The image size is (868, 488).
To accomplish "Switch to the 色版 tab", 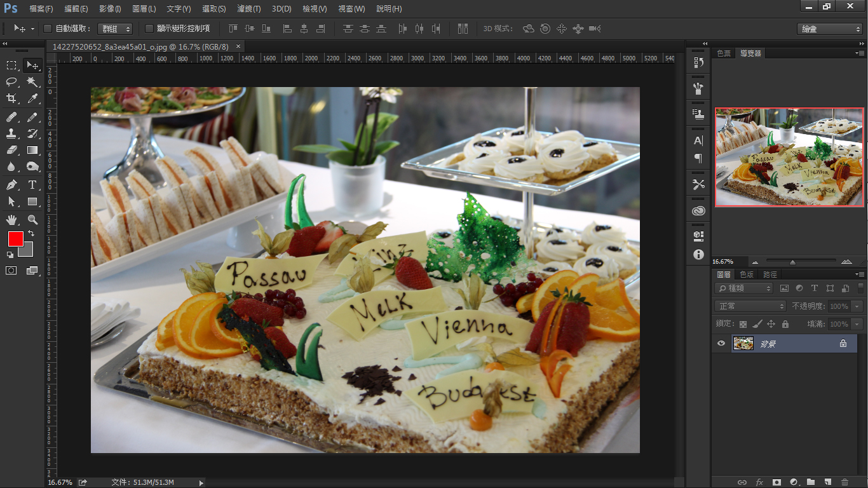I will (x=746, y=274).
